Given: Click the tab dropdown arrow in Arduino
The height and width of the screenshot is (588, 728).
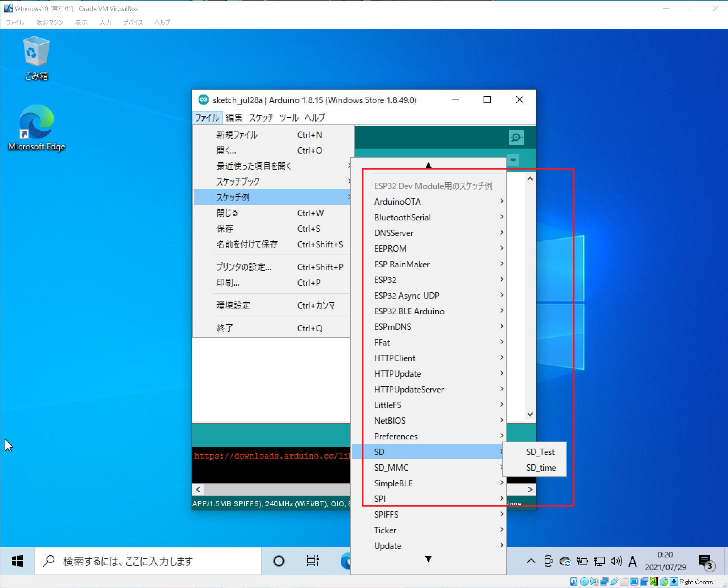Looking at the screenshot, I should (513, 160).
